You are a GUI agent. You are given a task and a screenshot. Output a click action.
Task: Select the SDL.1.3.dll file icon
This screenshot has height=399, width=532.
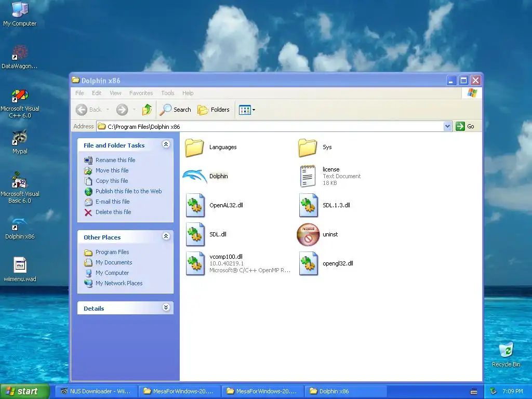click(x=309, y=205)
